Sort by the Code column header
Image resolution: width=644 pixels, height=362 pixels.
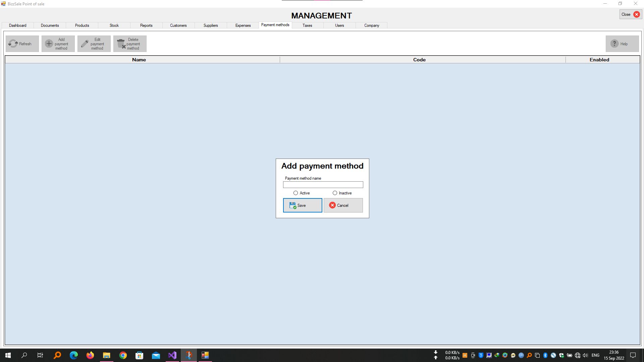[x=423, y=60]
